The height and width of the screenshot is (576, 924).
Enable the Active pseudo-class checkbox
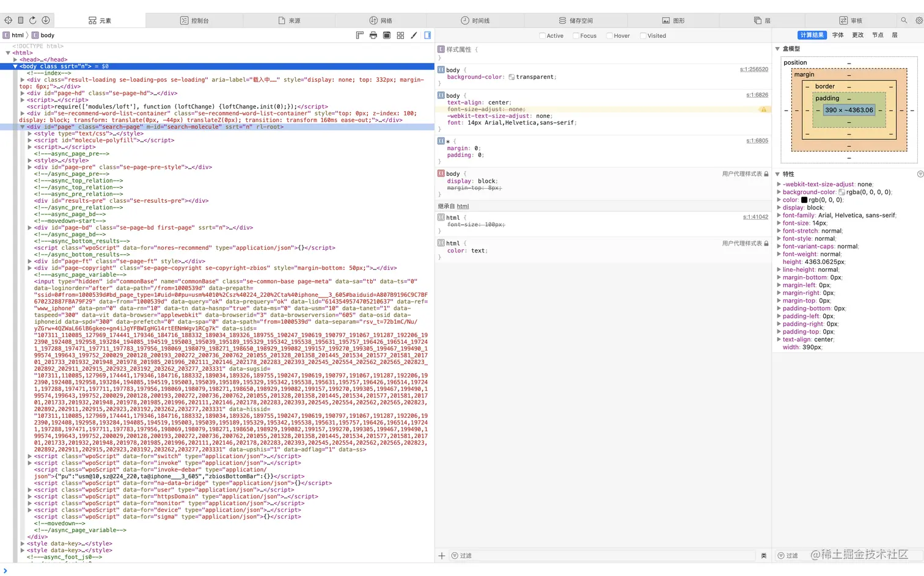(x=542, y=35)
